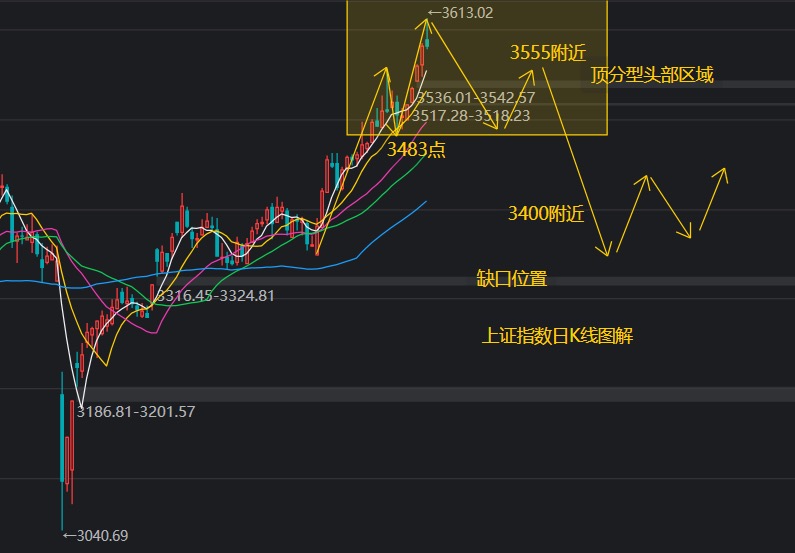The height and width of the screenshot is (553, 795).
Task: Click the 3613.02 high price label
Action: coord(460,13)
